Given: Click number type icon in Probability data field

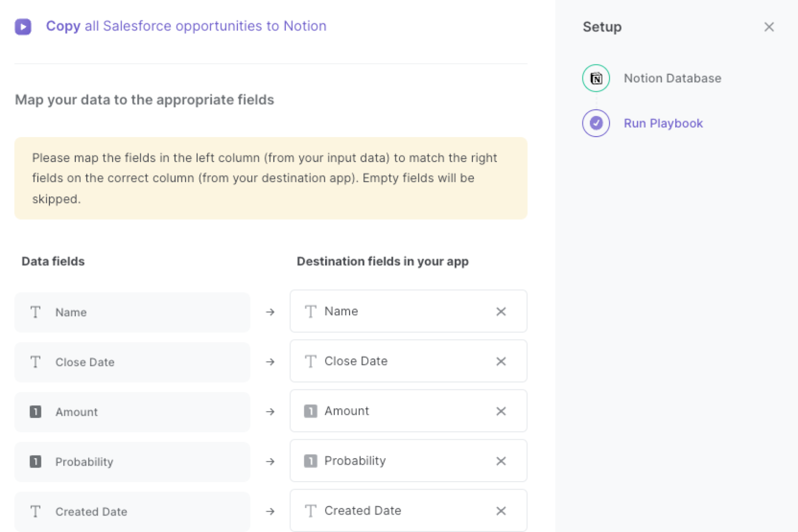Looking at the screenshot, I should click(35, 462).
